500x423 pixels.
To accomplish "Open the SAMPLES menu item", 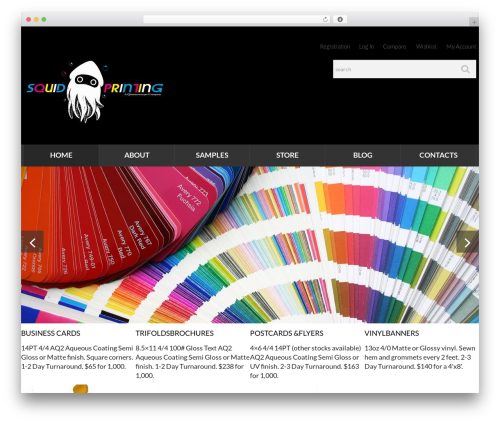I will coord(212,155).
